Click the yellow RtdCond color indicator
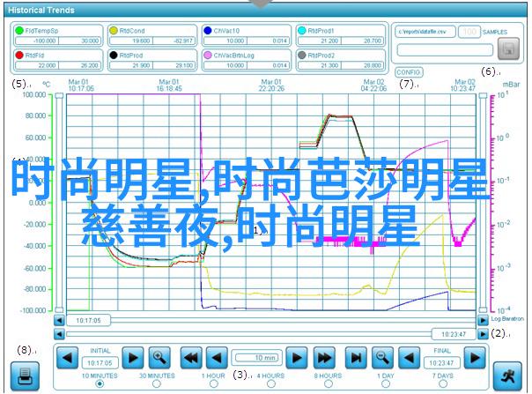 pos(114,31)
